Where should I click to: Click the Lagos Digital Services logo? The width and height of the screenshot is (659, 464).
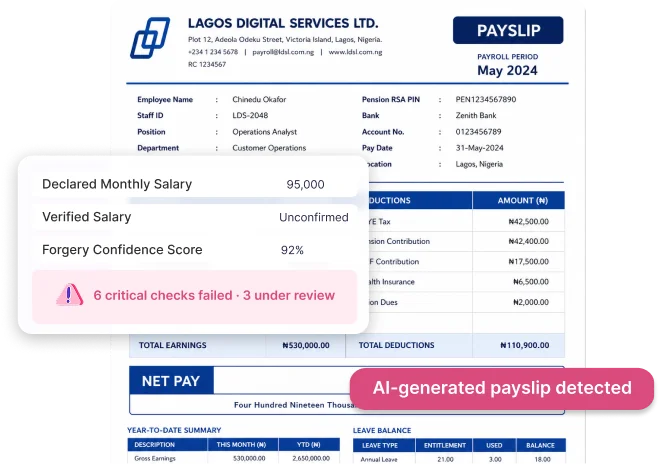(x=150, y=38)
